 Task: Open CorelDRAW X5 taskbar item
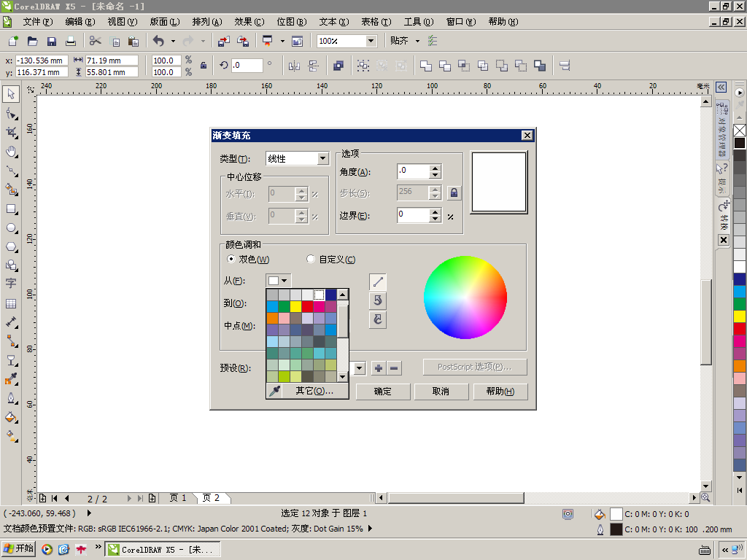163,550
